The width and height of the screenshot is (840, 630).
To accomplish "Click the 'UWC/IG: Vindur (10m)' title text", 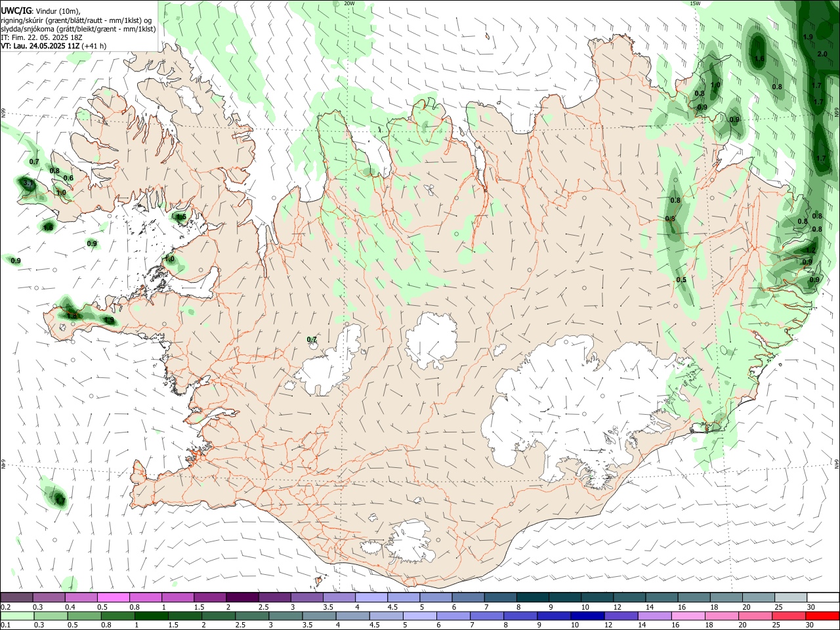I will [x=40, y=12].
